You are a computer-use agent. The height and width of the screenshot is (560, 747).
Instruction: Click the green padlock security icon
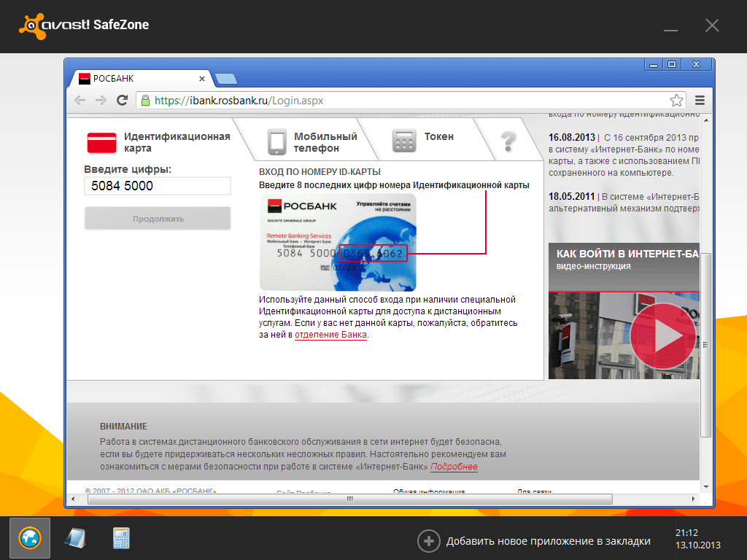145,101
